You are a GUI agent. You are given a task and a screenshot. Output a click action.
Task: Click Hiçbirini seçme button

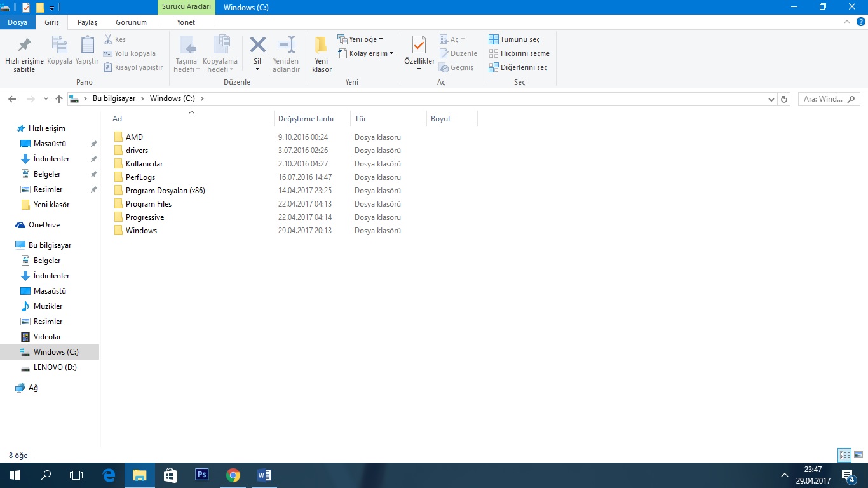click(x=519, y=53)
